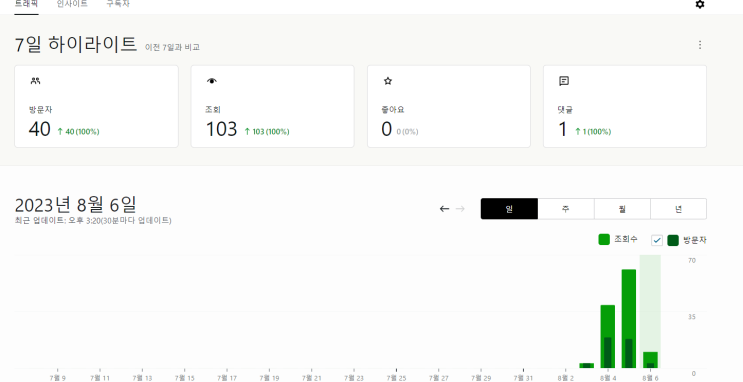Click the 이전 7일과 비교 text
743x382 pixels.
(172, 47)
